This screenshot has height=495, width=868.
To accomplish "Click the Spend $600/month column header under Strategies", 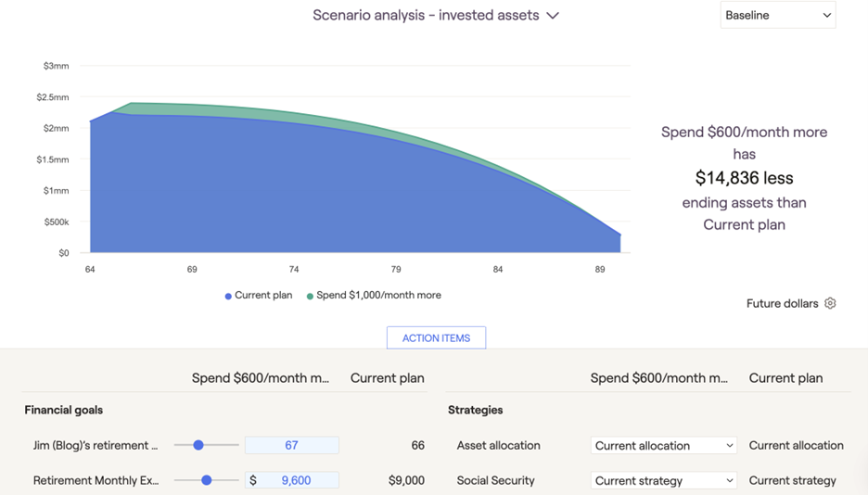I will pos(658,378).
